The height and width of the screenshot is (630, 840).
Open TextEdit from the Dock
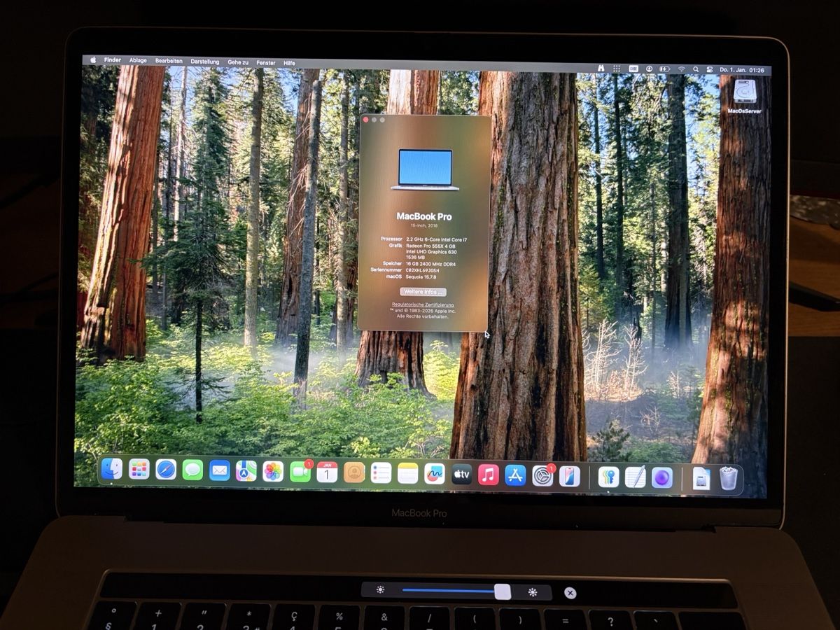(636, 477)
